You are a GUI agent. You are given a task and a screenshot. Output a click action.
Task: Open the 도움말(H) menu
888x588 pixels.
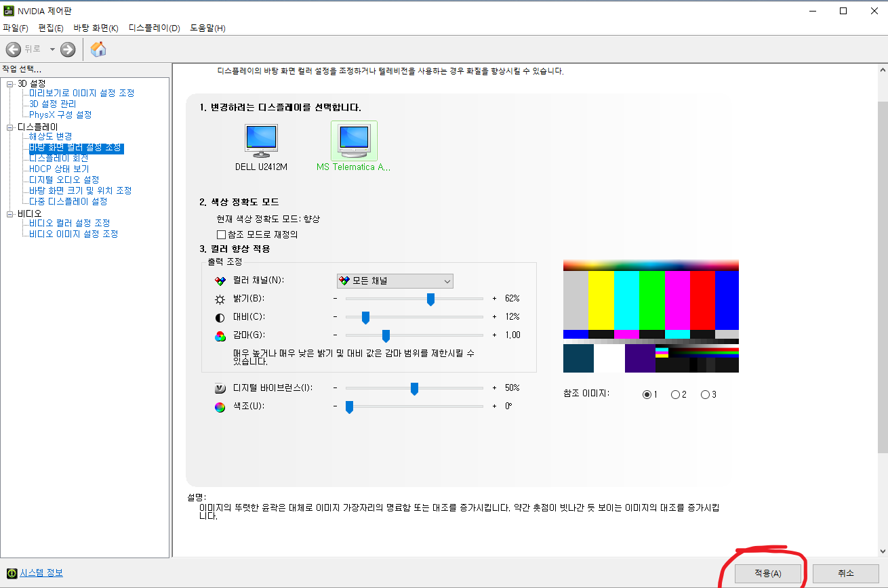[x=207, y=28]
